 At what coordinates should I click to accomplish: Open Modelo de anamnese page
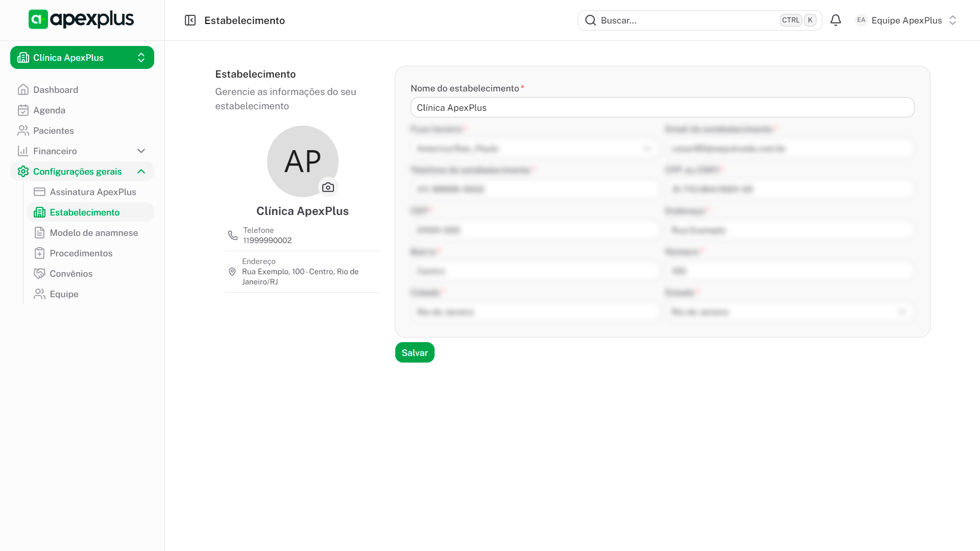(x=94, y=233)
